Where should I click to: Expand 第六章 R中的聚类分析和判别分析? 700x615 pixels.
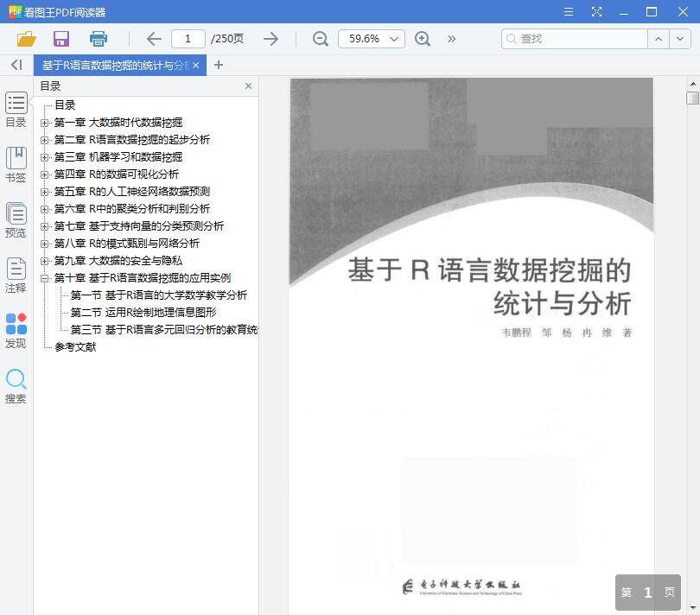(x=44, y=209)
